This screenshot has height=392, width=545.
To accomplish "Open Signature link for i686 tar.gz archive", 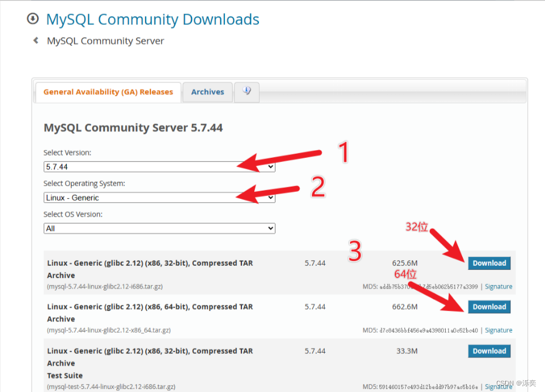I will tap(499, 286).
